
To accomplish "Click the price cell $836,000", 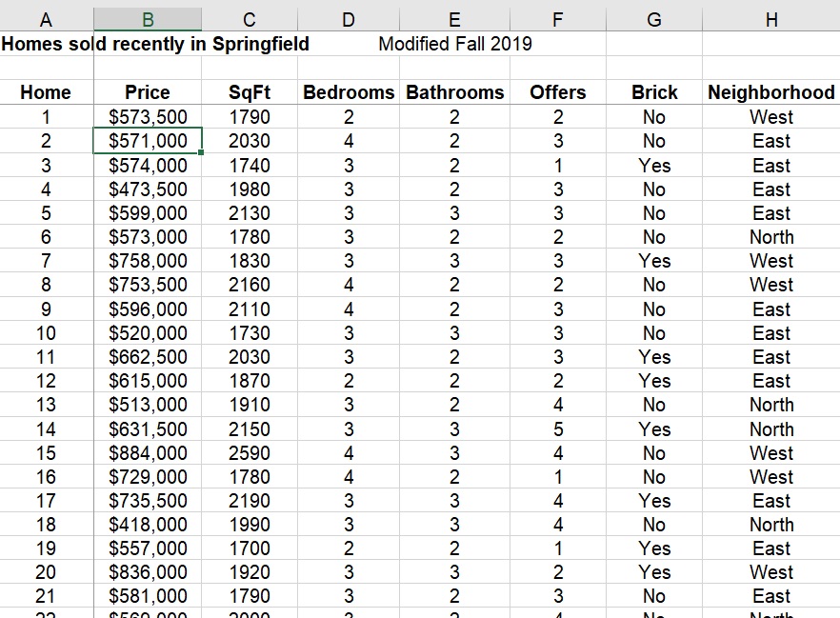I will [148, 572].
